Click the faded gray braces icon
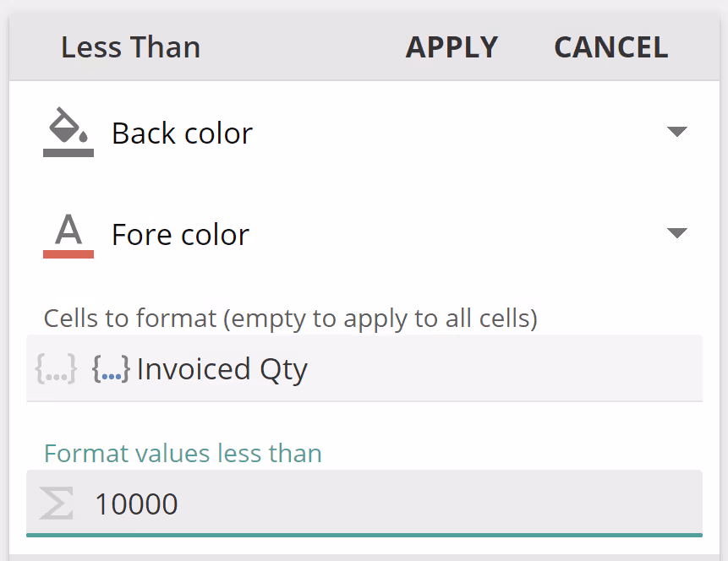 tap(57, 368)
